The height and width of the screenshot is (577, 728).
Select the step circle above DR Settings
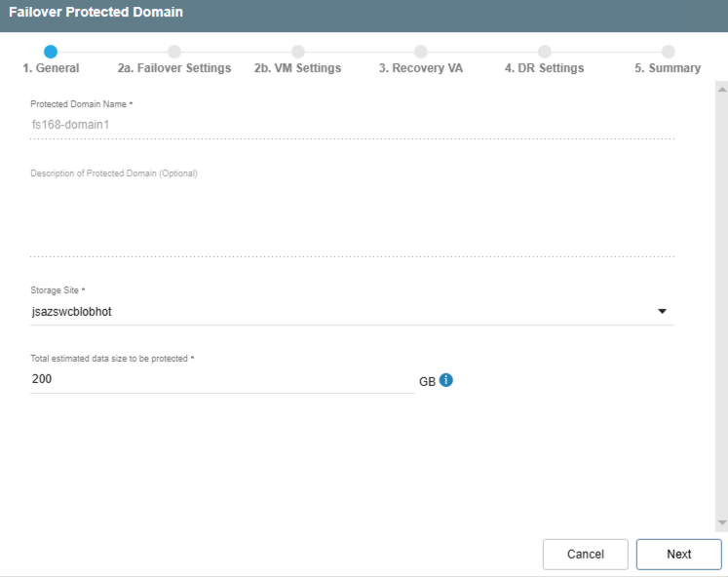tap(544, 52)
